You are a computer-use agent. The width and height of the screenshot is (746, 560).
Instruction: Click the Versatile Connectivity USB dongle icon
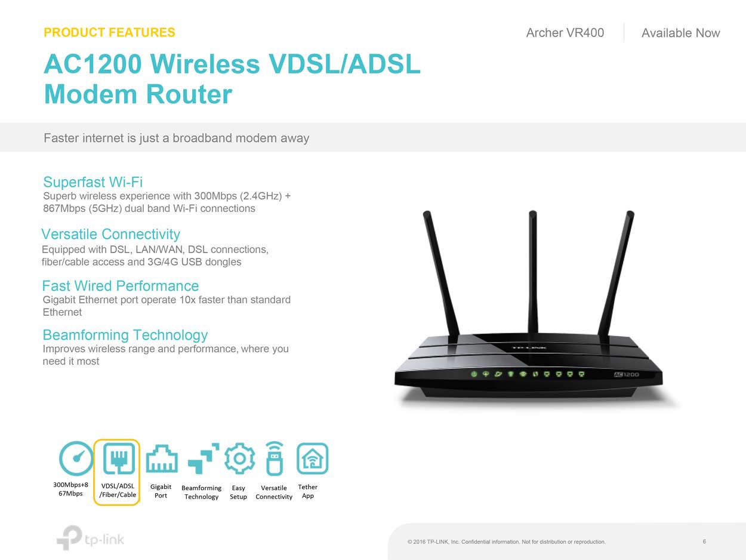(274, 459)
